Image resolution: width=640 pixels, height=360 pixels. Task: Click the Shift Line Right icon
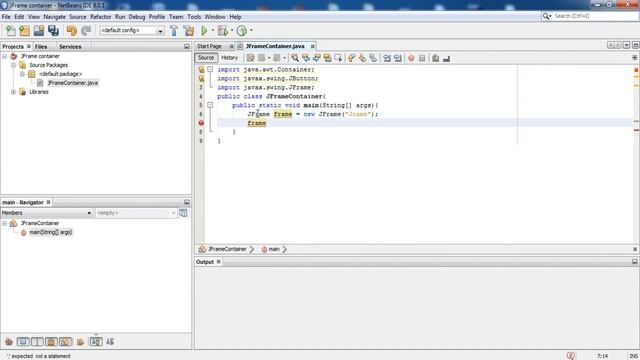coord(398,58)
